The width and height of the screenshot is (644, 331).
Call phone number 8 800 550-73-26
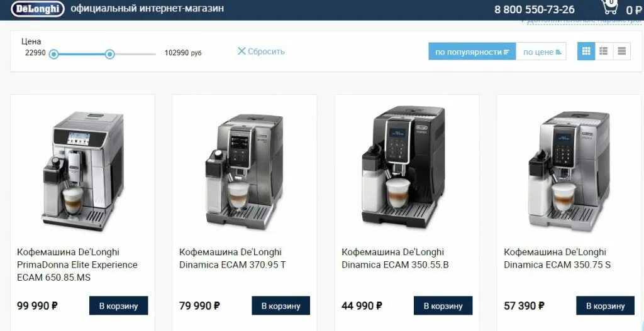tap(535, 9)
